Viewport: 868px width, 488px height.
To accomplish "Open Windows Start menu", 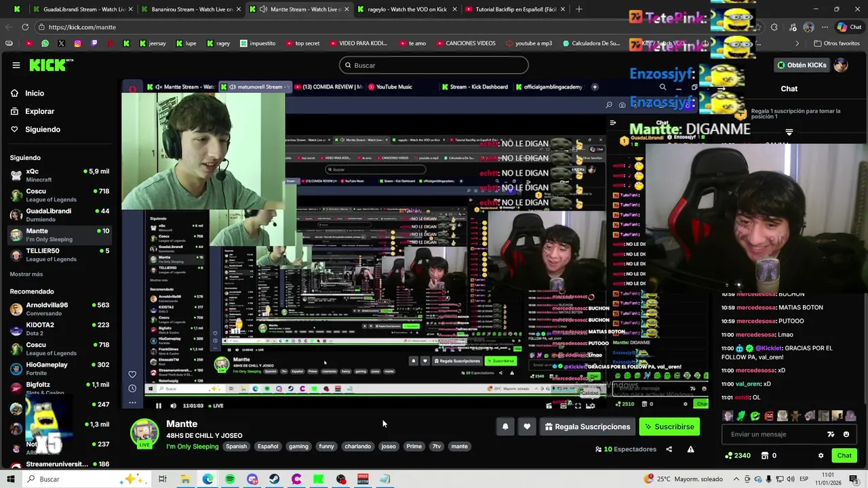I will coord(10,479).
